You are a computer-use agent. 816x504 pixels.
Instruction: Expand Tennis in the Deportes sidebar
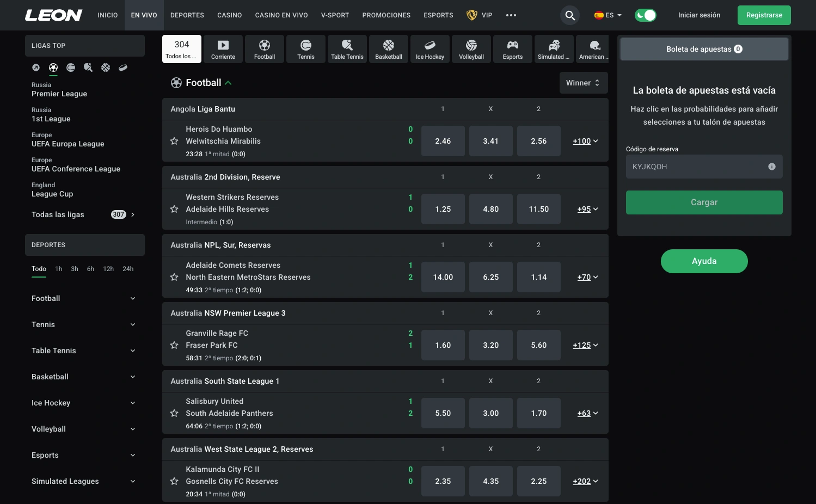click(x=84, y=324)
